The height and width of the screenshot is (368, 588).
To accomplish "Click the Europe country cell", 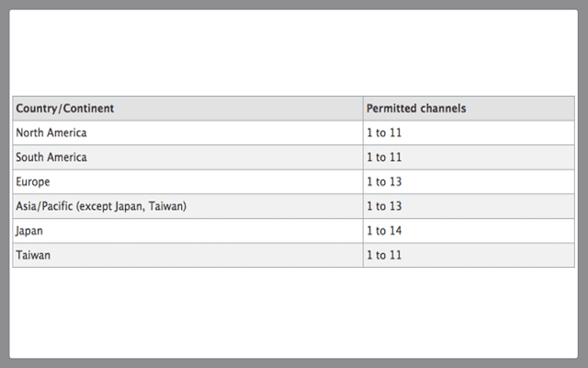I will click(33, 182).
